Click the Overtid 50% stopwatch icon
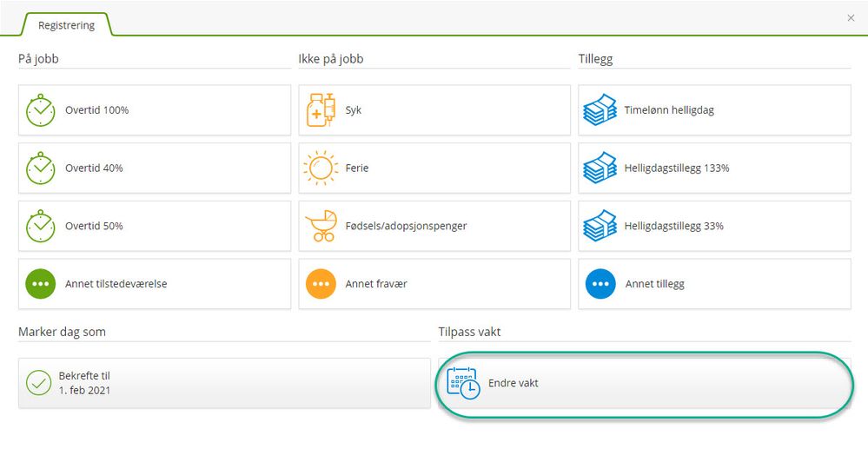Screen dimensions: 868x462 point(41,226)
